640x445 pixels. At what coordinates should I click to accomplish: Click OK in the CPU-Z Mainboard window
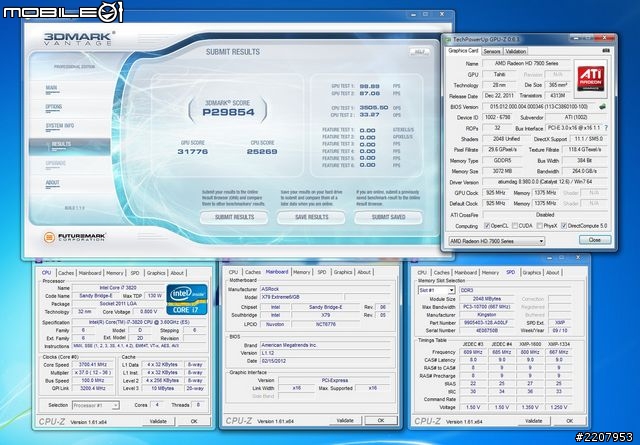[381, 420]
